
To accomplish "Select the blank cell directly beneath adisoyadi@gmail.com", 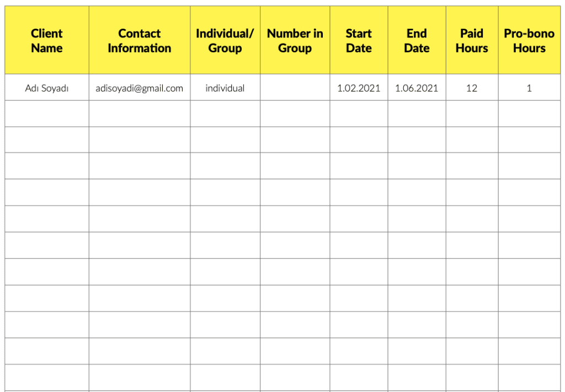I will (140, 114).
